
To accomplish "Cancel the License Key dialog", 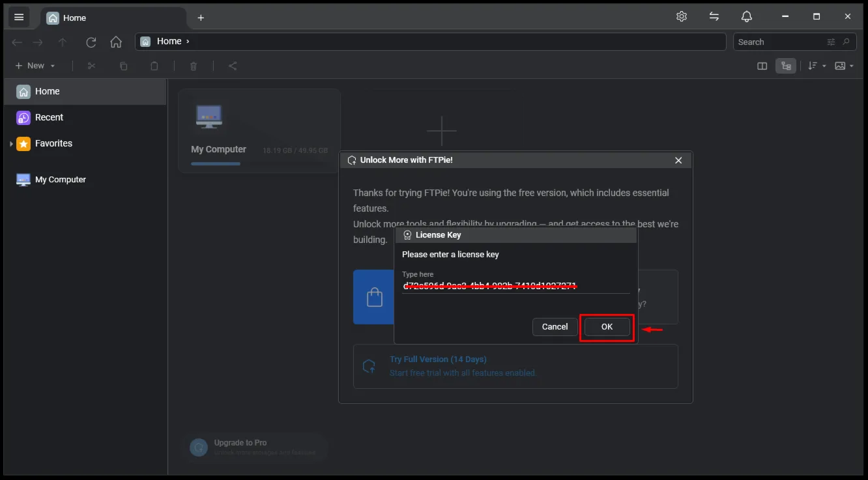I will click(555, 327).
